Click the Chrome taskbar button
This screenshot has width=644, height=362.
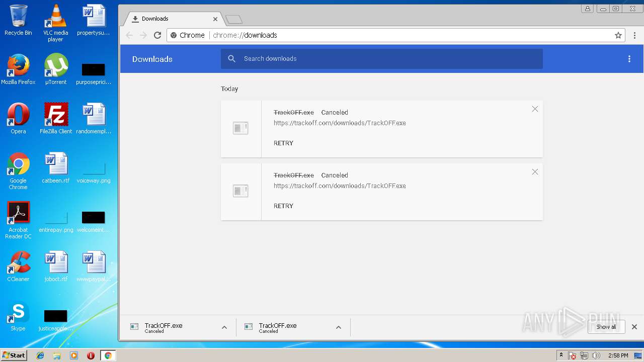coord(108,355)
